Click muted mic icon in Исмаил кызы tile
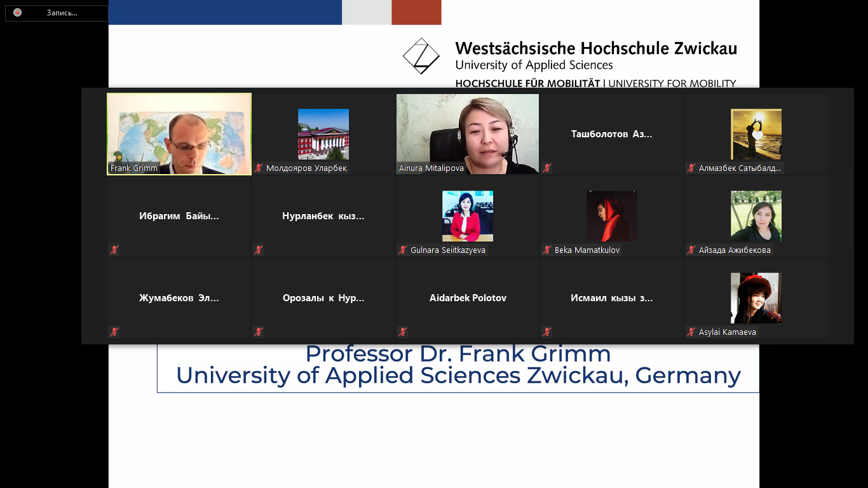This screenshot has height=488, width=868. 547,332
